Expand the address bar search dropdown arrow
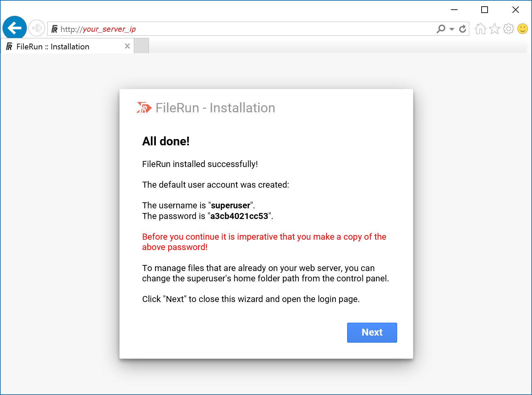The height and width of the screenshot is (395, 532). (452, 29)
